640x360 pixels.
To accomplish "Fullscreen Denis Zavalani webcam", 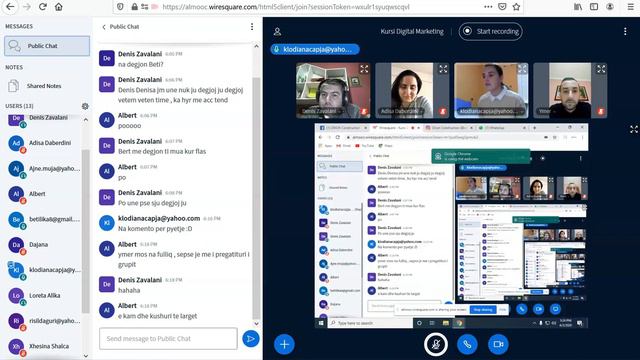I will pyautogui.click(x=364, y=69).
